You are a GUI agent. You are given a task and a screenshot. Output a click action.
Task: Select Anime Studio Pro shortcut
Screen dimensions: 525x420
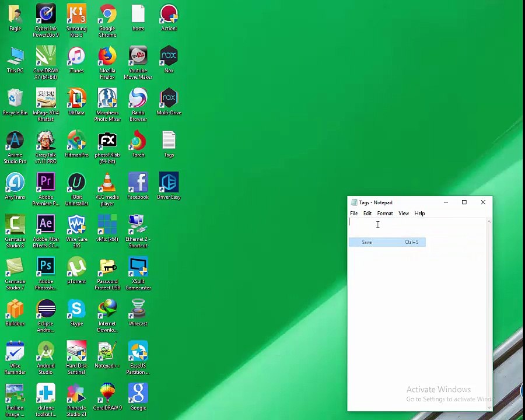point(15,141)
